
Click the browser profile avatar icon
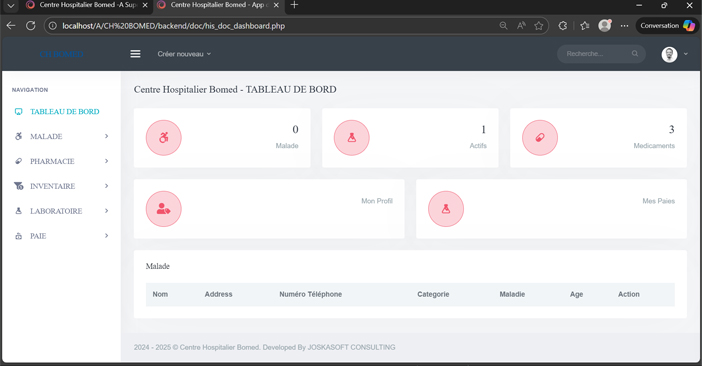coord(605,26)
